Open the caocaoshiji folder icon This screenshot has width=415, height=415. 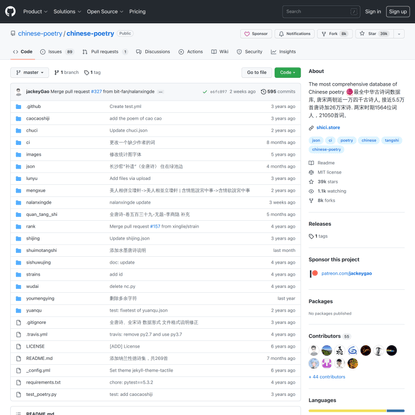coord(19,119)
